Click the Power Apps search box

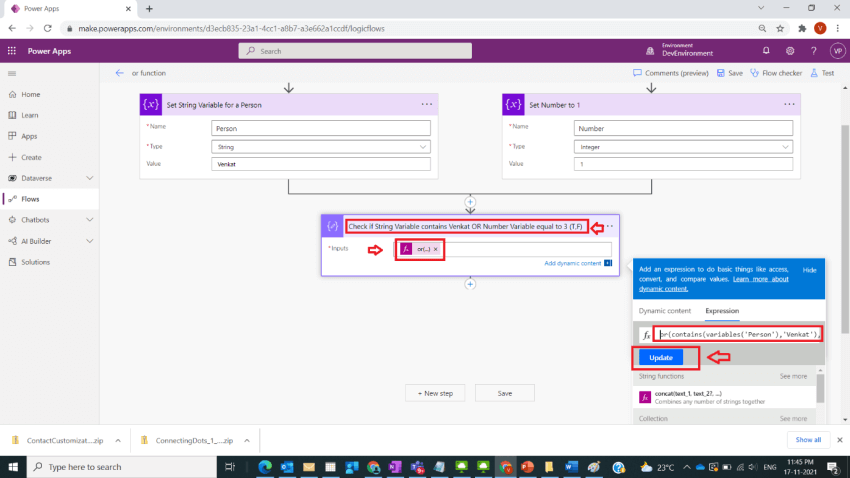tap(355, 51)
